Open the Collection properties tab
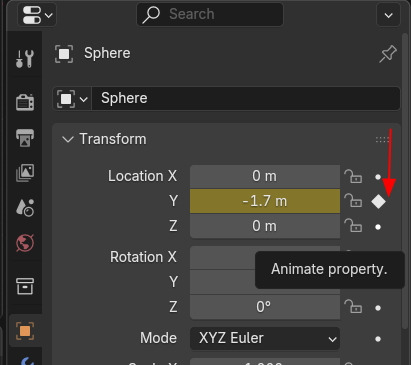The width and height of the screenshot is (411, 365). click(x=25, y=286)
